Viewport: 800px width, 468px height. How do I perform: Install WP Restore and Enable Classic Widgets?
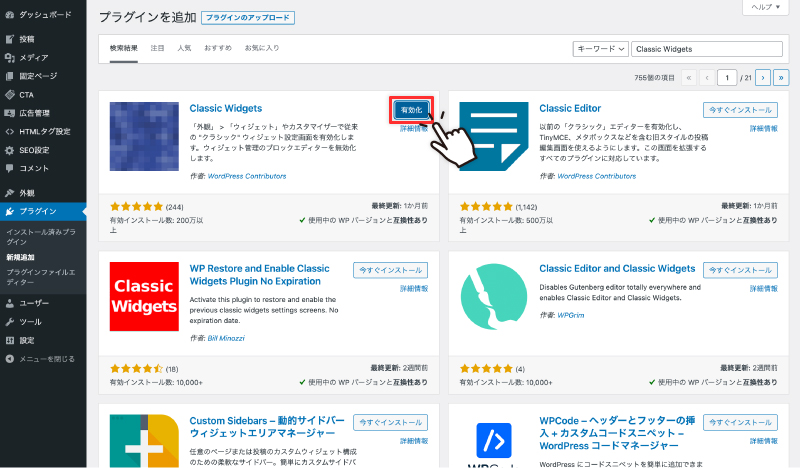pyautogui.click(x=391, y=270)
